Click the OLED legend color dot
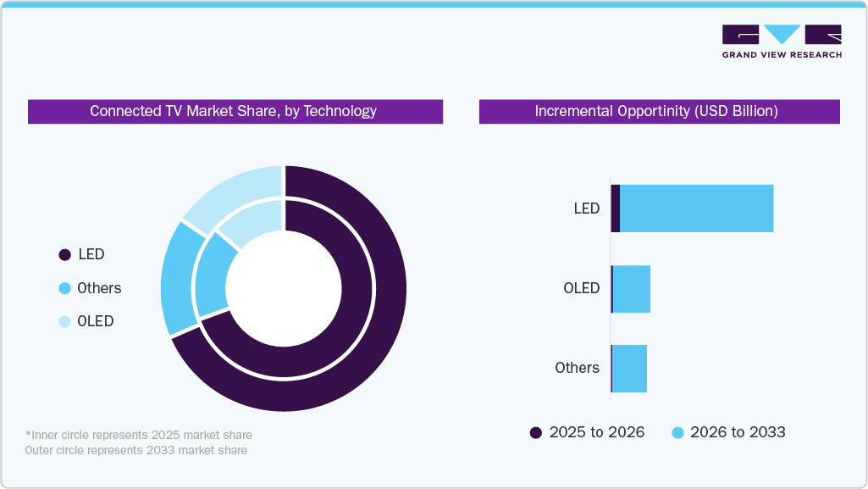868x489 pixels. 64,321
